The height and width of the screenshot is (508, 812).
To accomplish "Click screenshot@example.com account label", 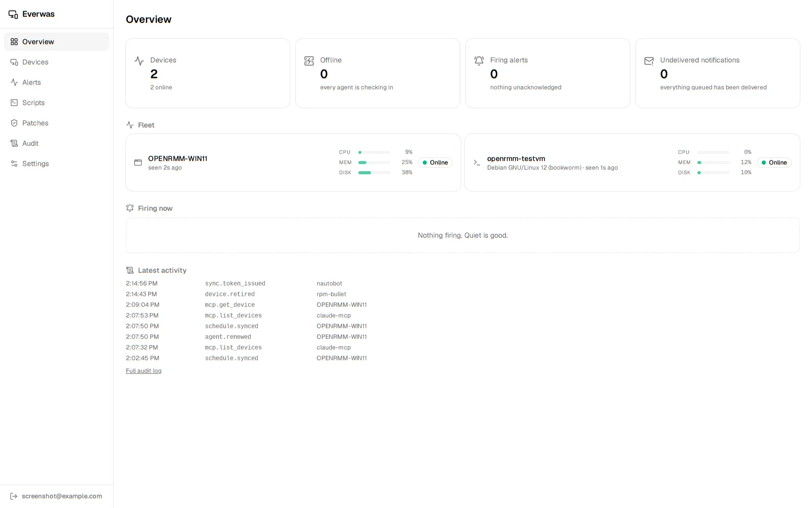I will pyautogui.click(x=62, y=496).
